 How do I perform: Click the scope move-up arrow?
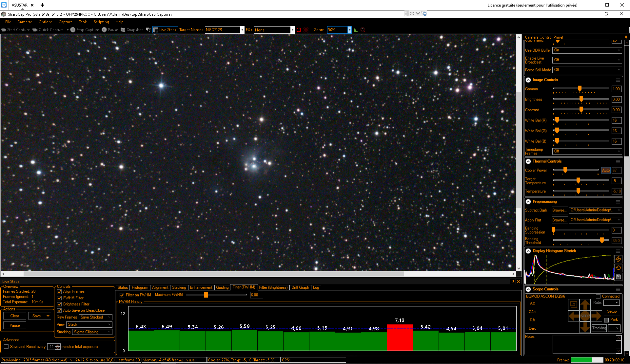pyautogui.click(x=585, y=305)
